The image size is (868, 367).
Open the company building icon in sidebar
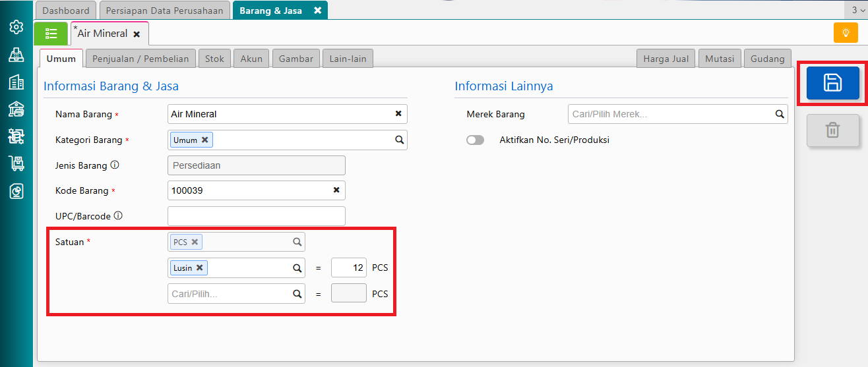(16, 82)
